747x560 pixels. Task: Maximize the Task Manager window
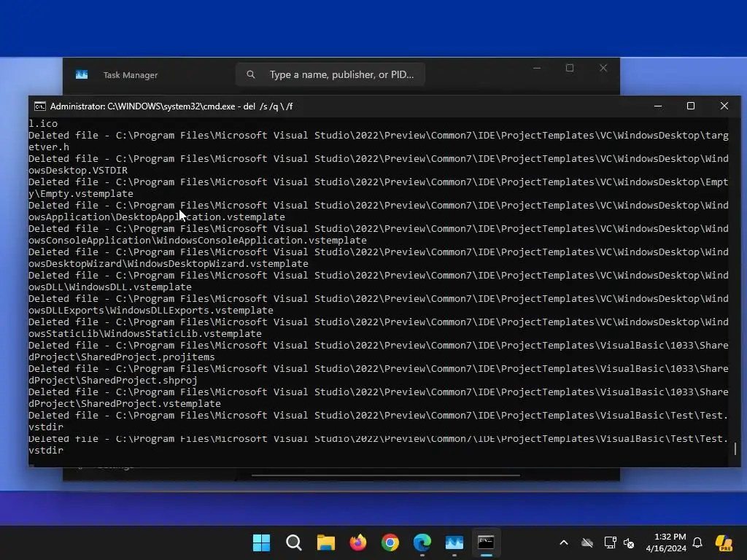[570, 68]
